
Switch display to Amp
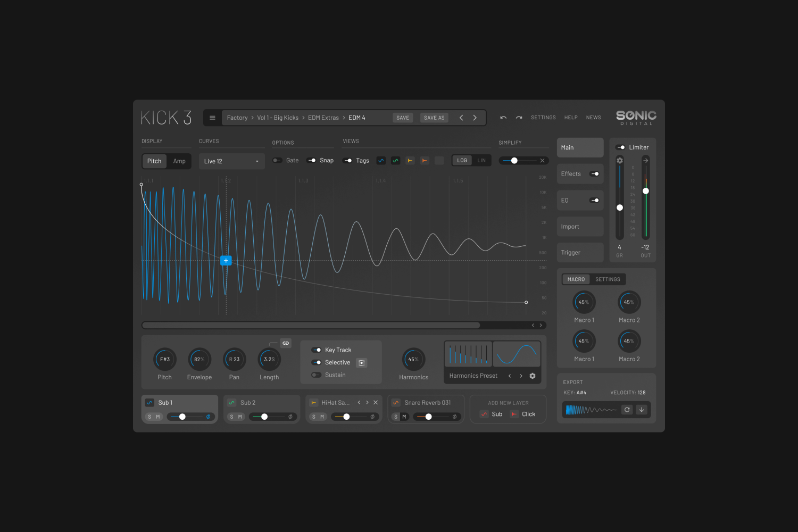tap(179, 161)
